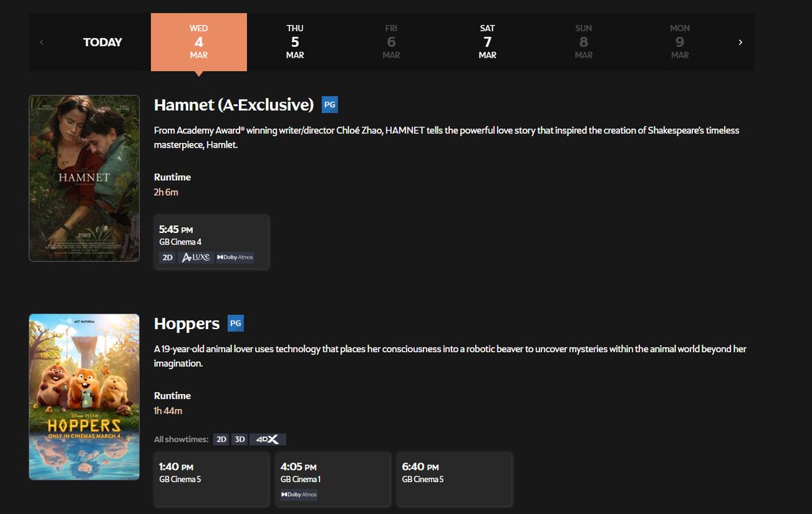Click 'All showtimes:' label under Hoppers
812x514 pixels.
181,440
